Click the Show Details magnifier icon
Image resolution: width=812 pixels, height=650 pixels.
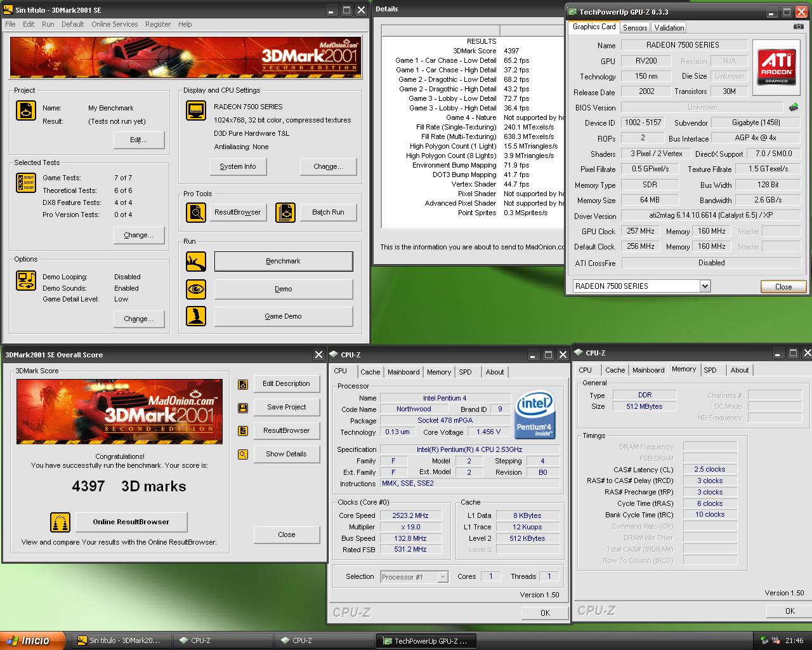242,454
